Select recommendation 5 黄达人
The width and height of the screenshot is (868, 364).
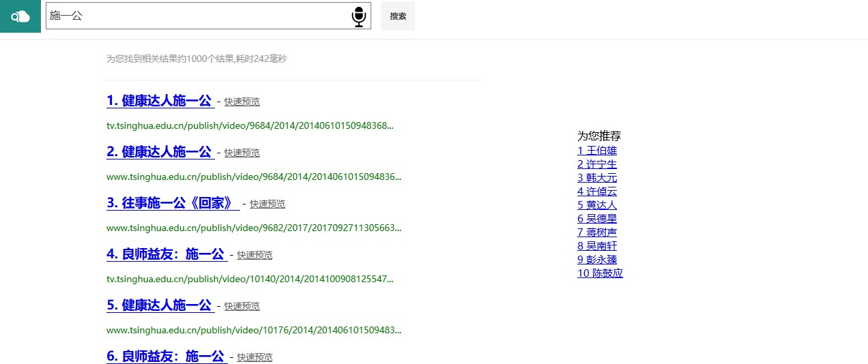point(597,205)
